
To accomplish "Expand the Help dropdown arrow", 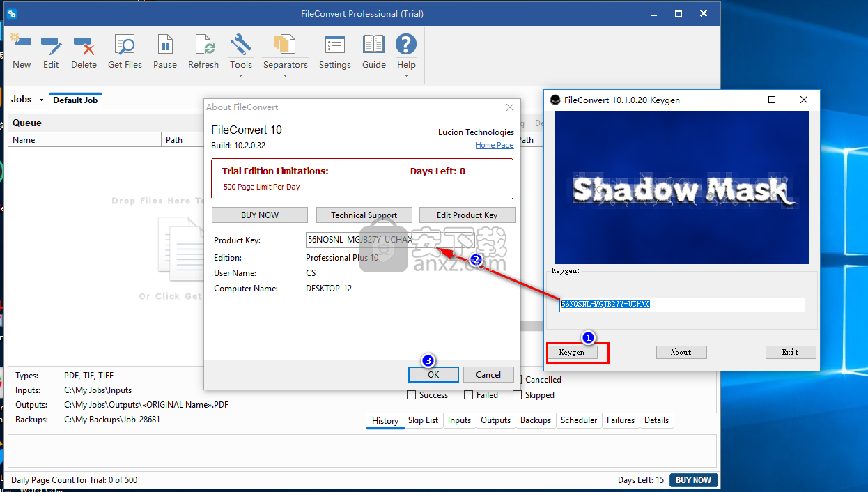I will [x=406, y=75].
